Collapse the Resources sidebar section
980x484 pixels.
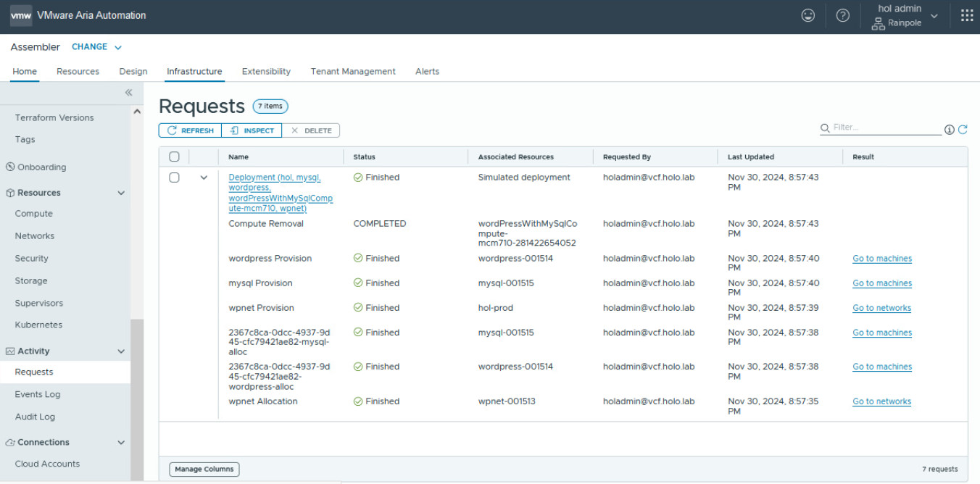(121, 193)
